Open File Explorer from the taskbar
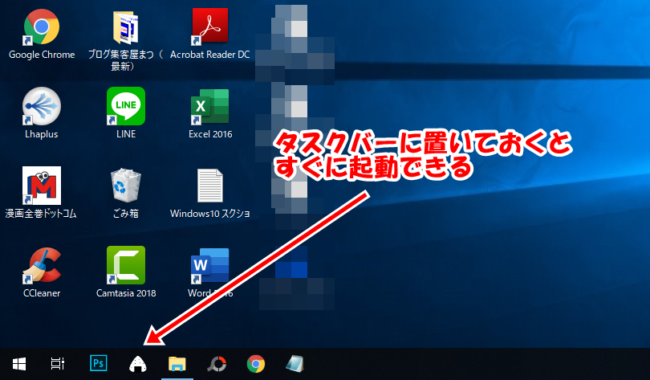 (177, 364)
